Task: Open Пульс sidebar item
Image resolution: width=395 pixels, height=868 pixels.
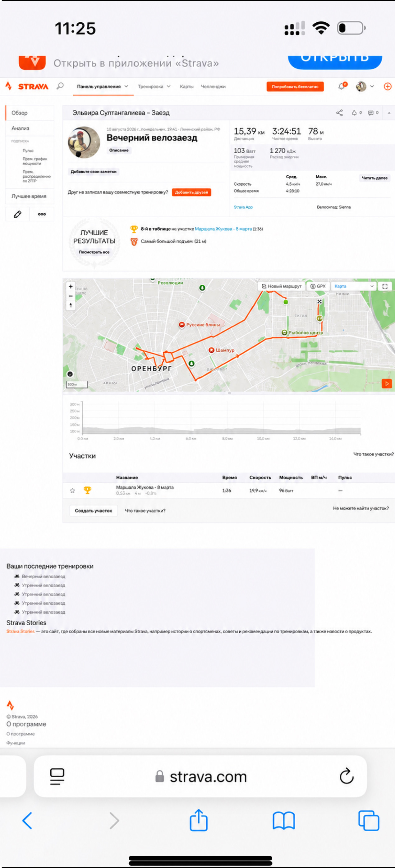Action: (x=28, y=151)
